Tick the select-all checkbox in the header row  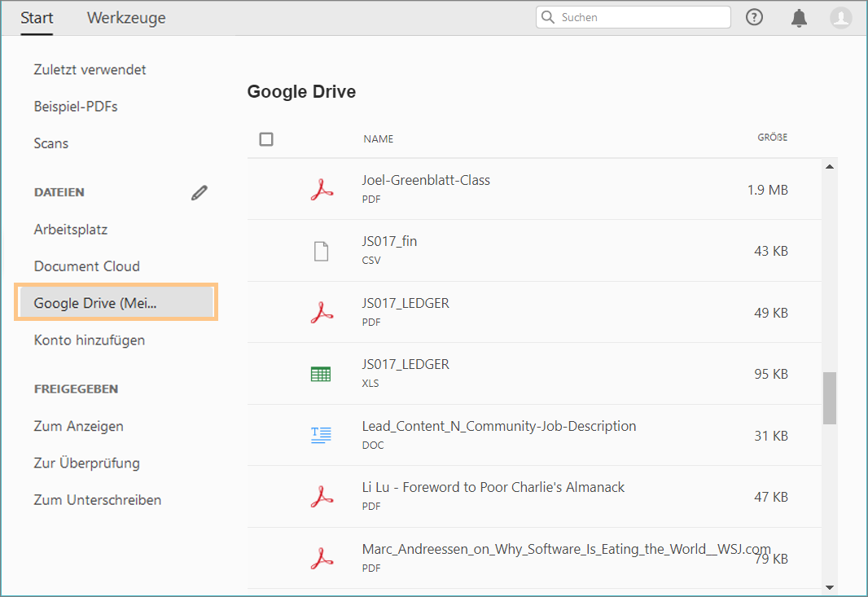[266, 139]
